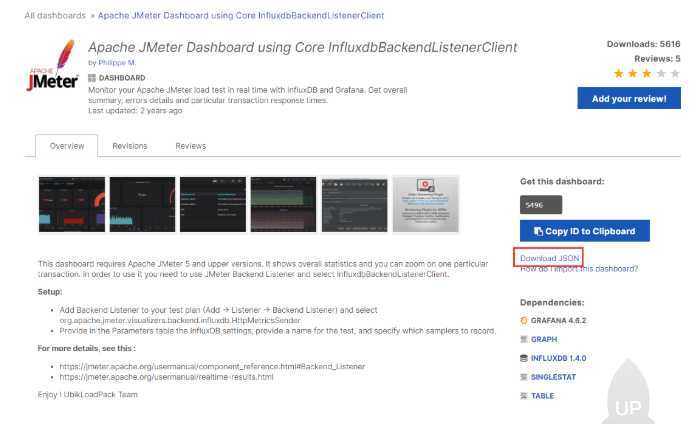Open the realtime-results.html URL
The width and height of the screenshot is (697, 424).
tap(166, 377)
